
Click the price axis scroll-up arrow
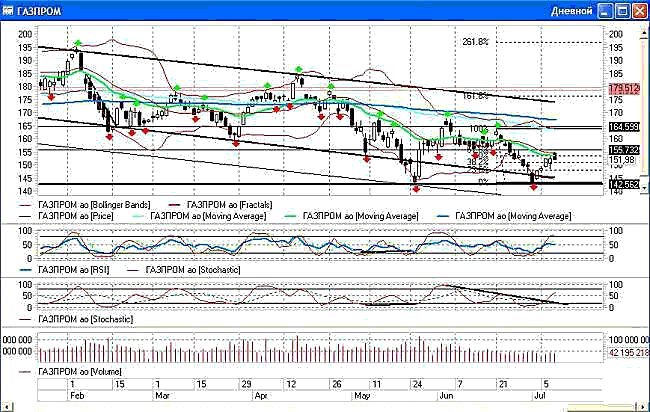(x=644, y=31)
